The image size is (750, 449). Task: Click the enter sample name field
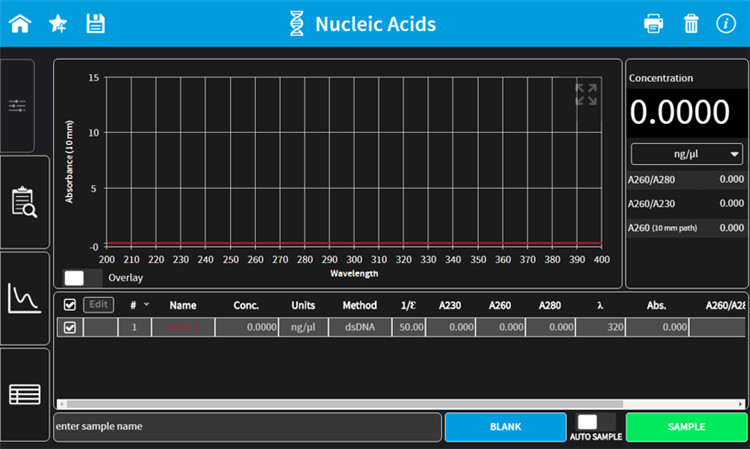click(247, 427)
